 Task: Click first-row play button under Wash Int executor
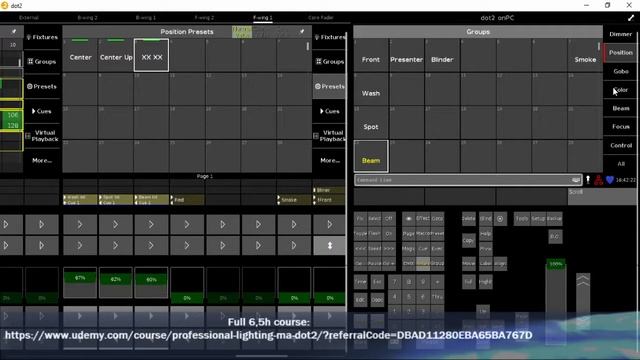coord(80,224)
